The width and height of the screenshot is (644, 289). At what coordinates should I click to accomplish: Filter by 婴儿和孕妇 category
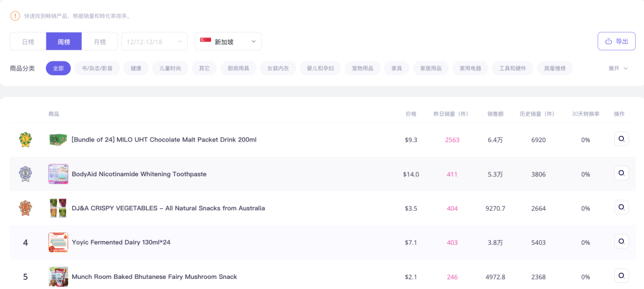pyautogui.click(x=320, y=68)
